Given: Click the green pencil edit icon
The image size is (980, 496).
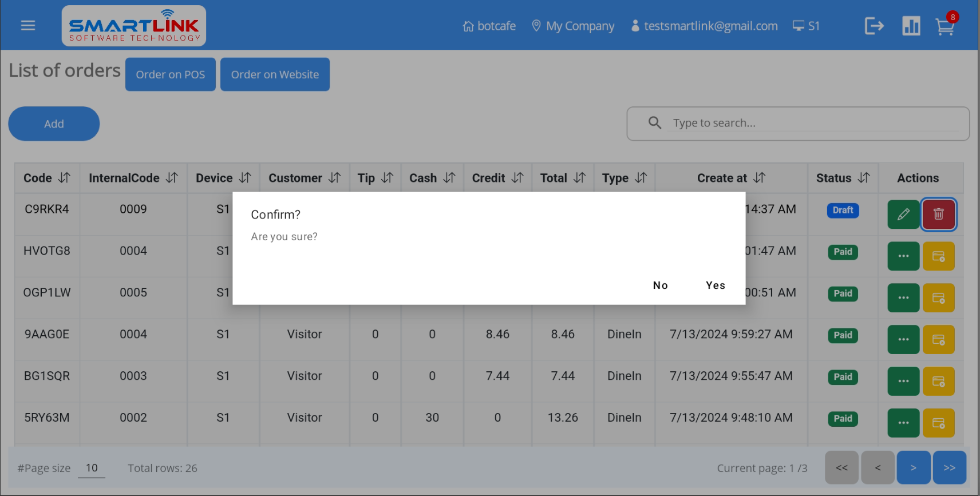Looking at the screenshot, I should click(903, 215).
